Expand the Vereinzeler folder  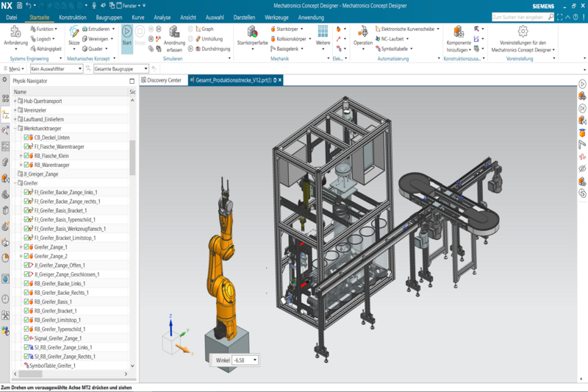[15, 110]
